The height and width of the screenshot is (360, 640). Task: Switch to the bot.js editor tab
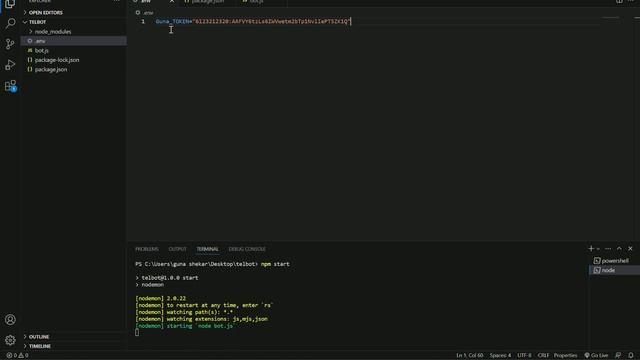256,2
